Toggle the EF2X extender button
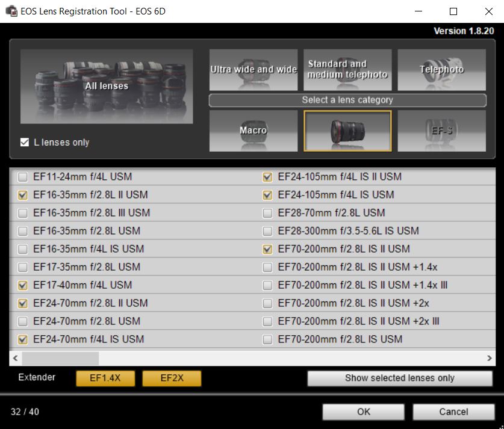Image resolution: width=504 pixels, height=429 pixels. point(172,378)
